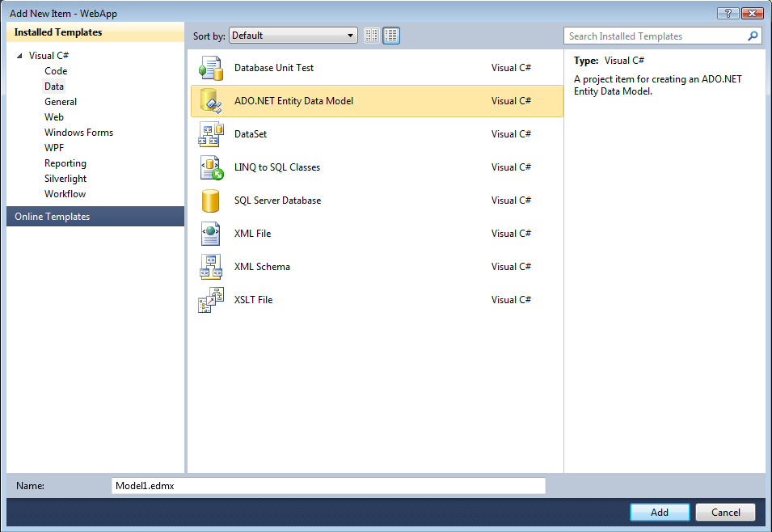Collapse the Visual C# tree node
The width and height of the screenshot is (772, 532).
[19, 56]
